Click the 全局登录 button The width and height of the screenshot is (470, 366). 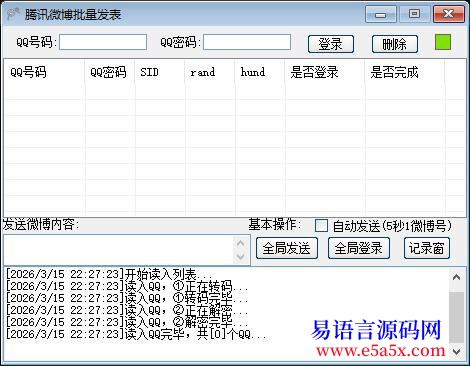click(x=359, y=248)
